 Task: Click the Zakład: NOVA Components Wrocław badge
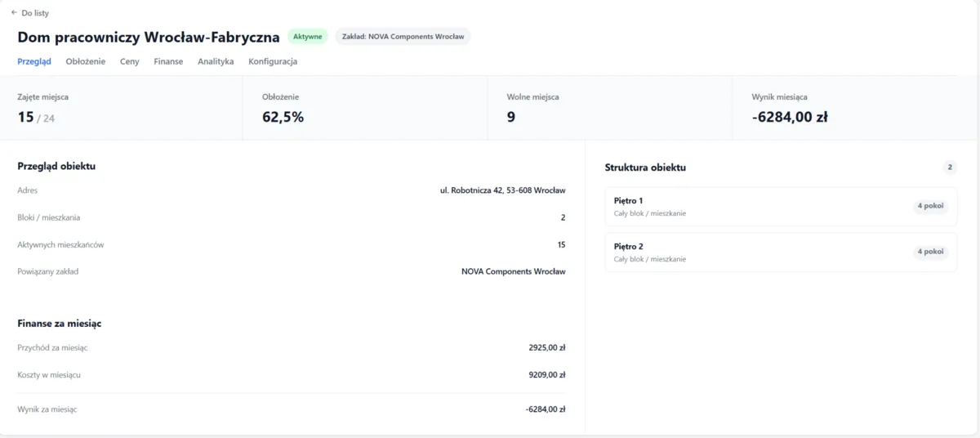tap(403, 37)
